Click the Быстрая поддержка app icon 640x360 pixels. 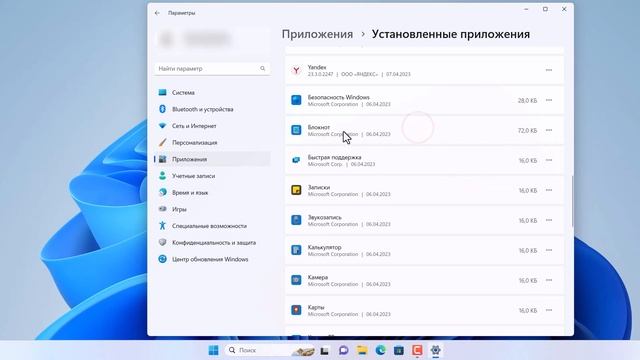296,160
